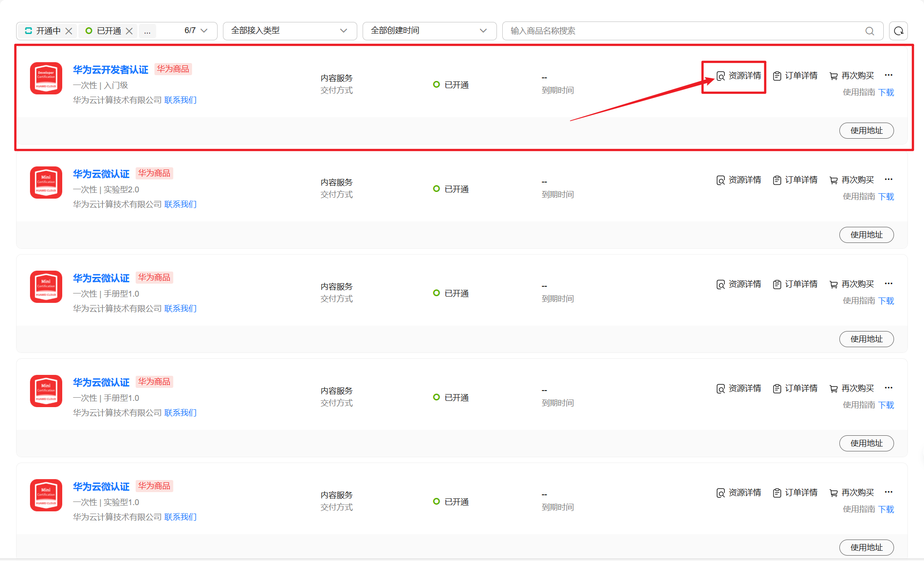Click 联系我们 in the 实验型1.0 row
The image size is (924, 561).
pos(180,517)
